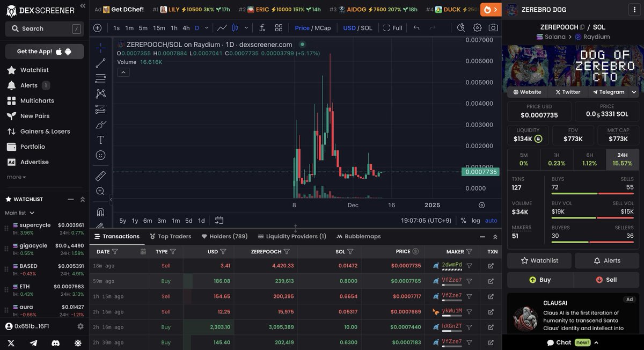
Task: Select the ruler measure tool
Action: [x=100, y=176]
